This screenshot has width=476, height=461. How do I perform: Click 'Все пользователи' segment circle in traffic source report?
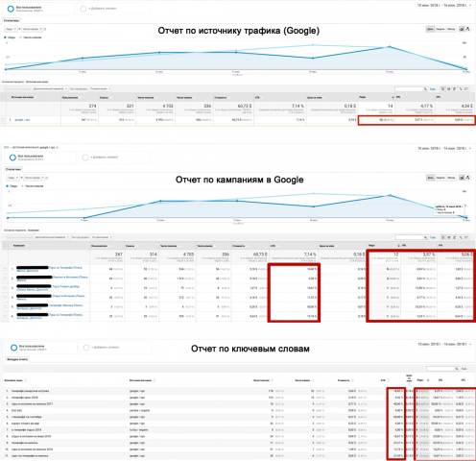point(11,9)
